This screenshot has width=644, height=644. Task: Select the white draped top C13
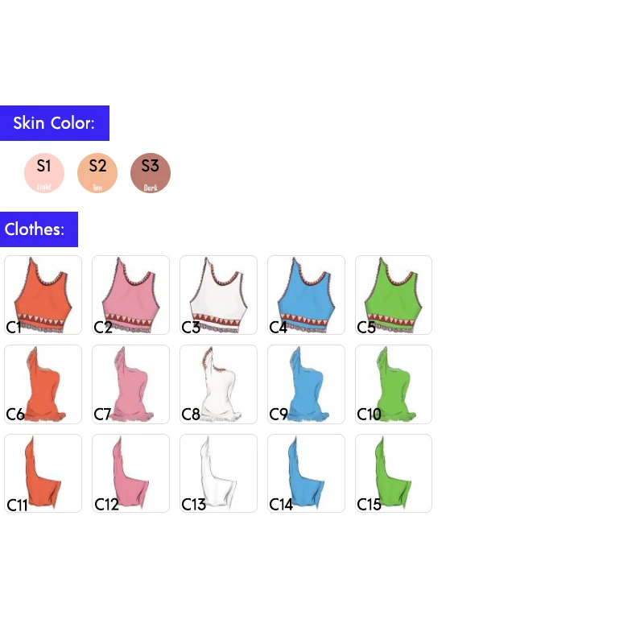point(218,473)
